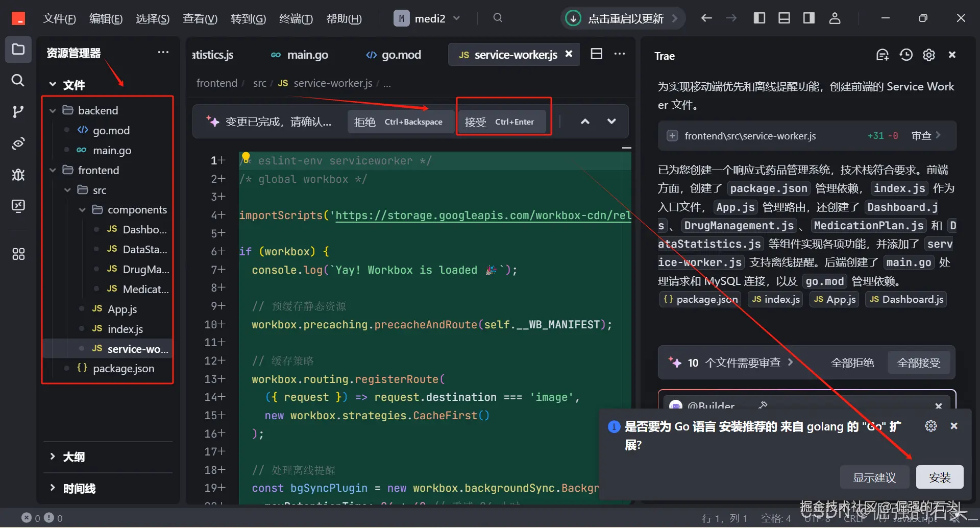Close the Trae side panel
This screenshot has height=528, width=980.
coord(952,55)
